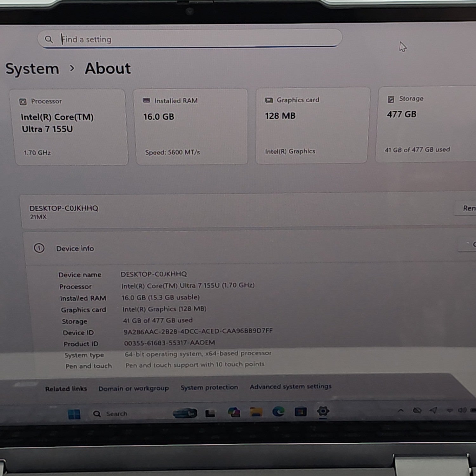Click the Storage drive icon
Viewport: 476px width, 476px height.
[x=391, y=99]
